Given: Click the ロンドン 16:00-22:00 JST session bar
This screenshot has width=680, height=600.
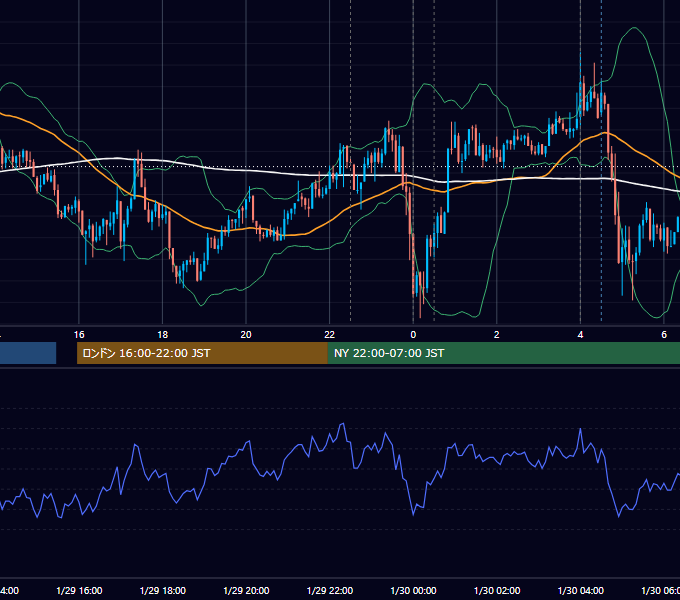Looking at the screenshot, I should coord(202,353).
